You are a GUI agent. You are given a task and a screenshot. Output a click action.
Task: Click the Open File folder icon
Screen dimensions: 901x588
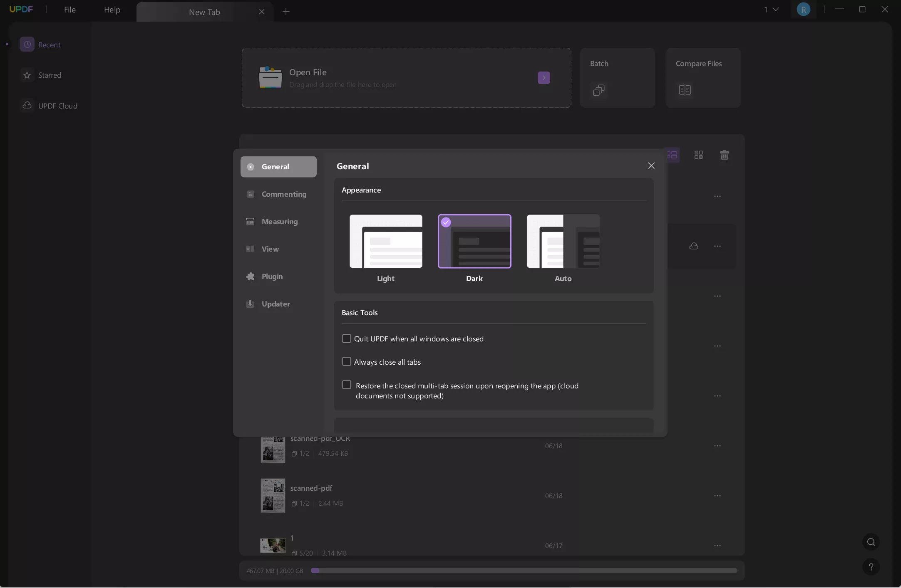270,78
